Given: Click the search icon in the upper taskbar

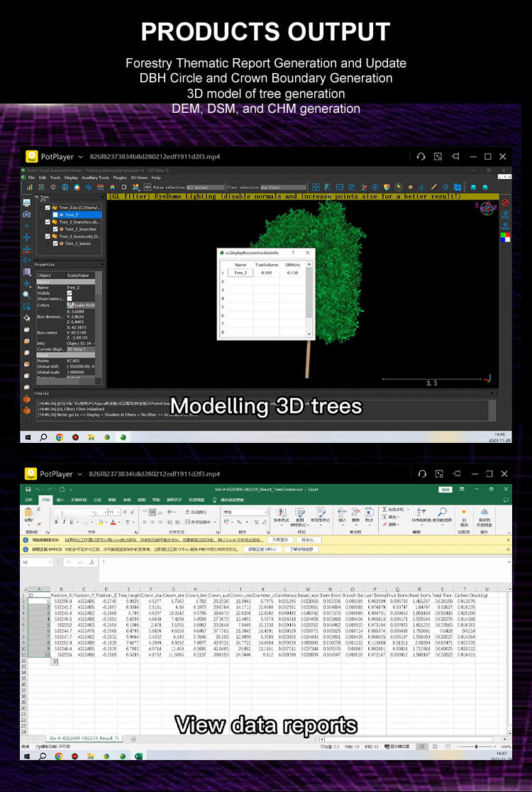Looking at the screenshot, I should tap(43, 437).
